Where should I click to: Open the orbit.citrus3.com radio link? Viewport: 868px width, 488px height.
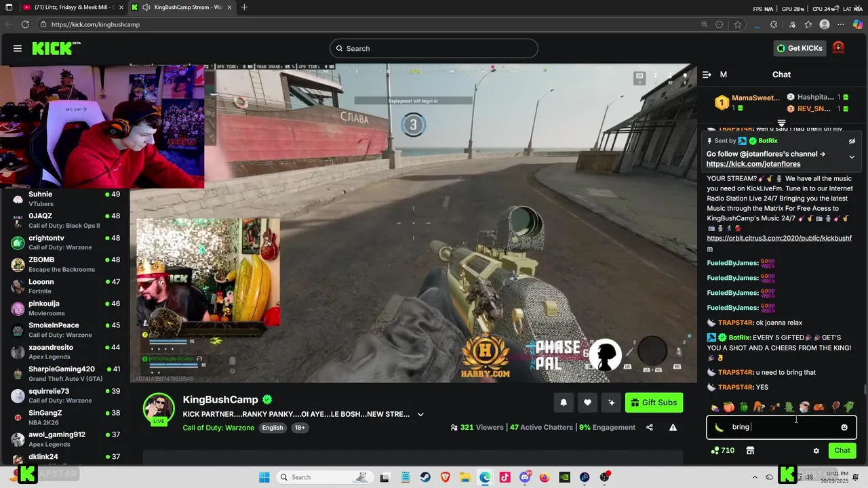pos(779,243)
